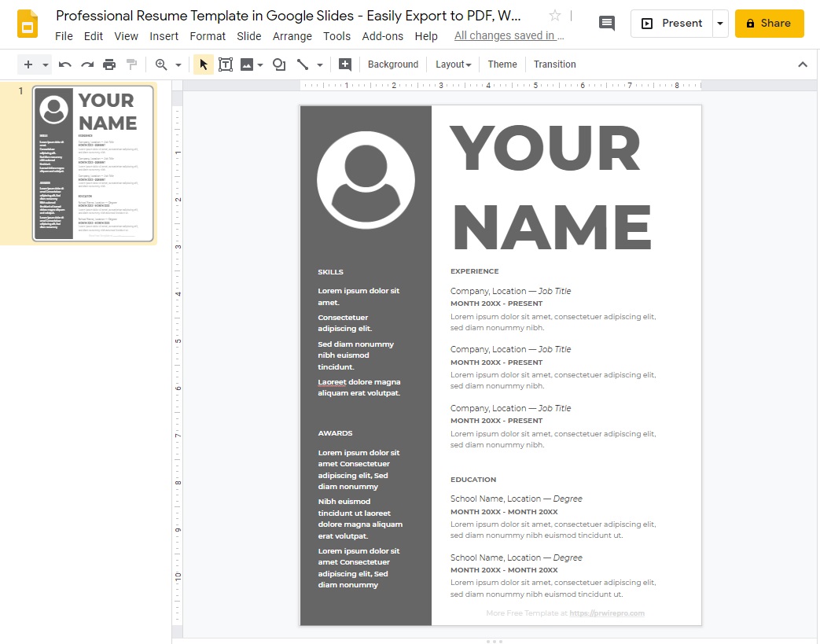Click the Present button

click(672, 23)
